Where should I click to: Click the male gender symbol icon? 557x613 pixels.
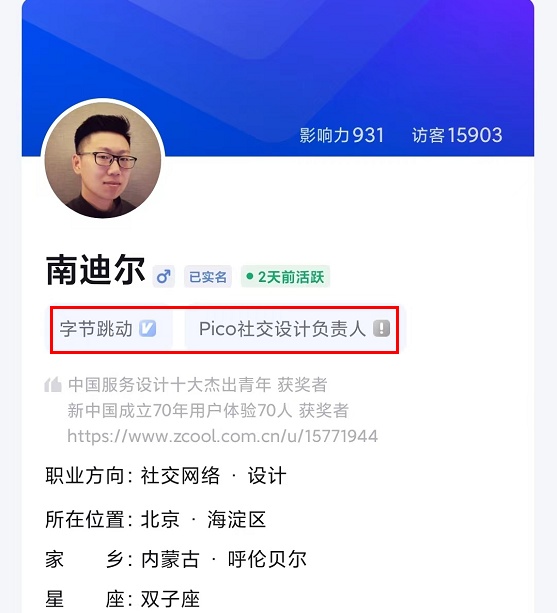[163, 277]
